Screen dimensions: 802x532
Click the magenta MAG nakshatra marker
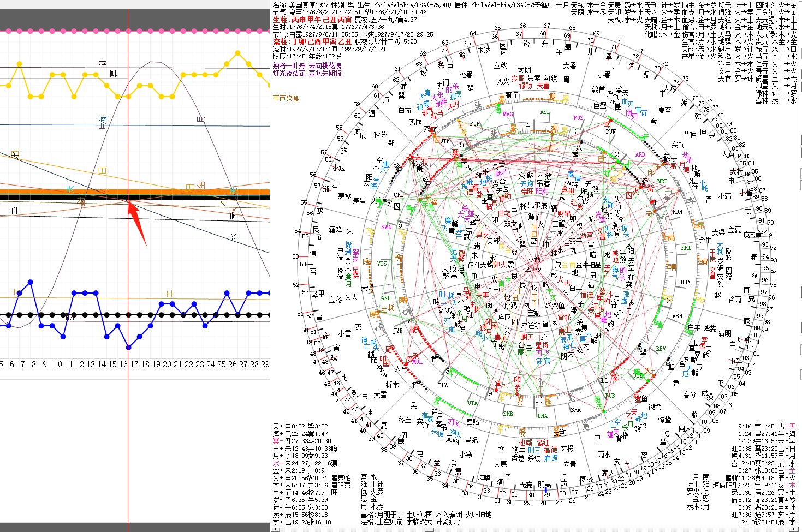[x=508, y=114]
